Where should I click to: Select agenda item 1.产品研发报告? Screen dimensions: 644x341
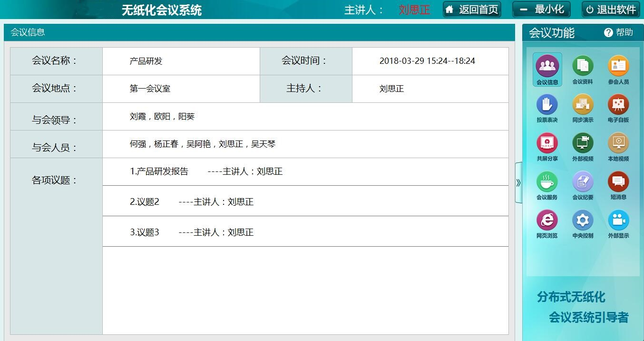point(159,171)
